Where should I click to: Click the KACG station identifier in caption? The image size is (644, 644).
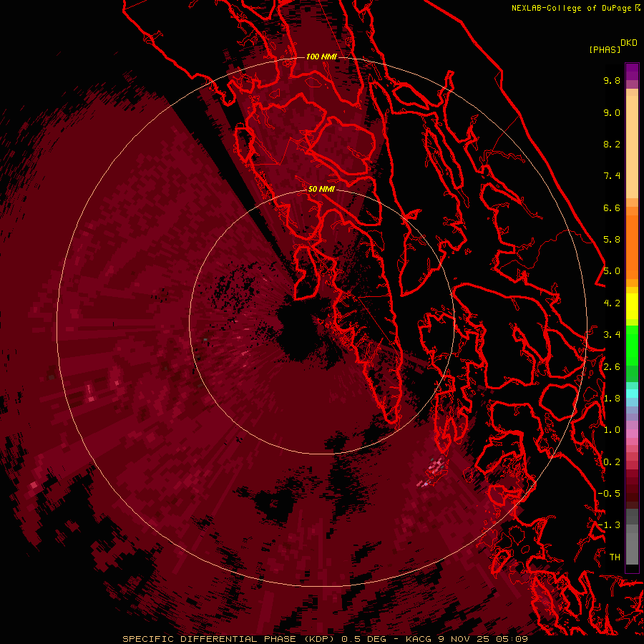tap(418, 639)
